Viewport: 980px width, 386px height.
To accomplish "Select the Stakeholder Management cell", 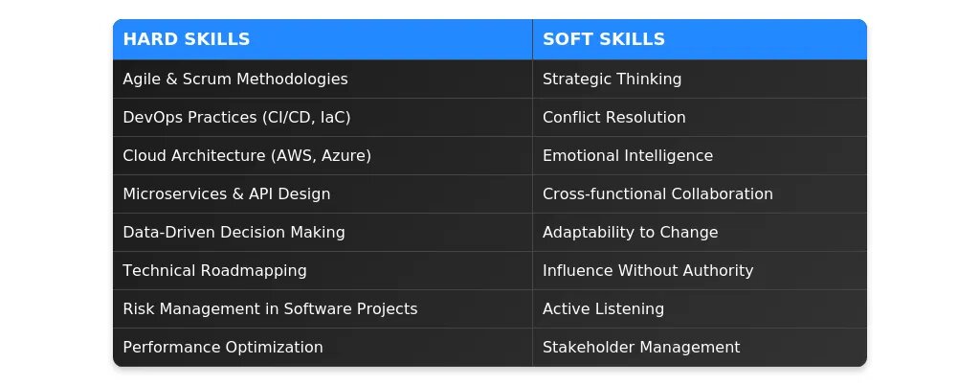I will (700, 348).
